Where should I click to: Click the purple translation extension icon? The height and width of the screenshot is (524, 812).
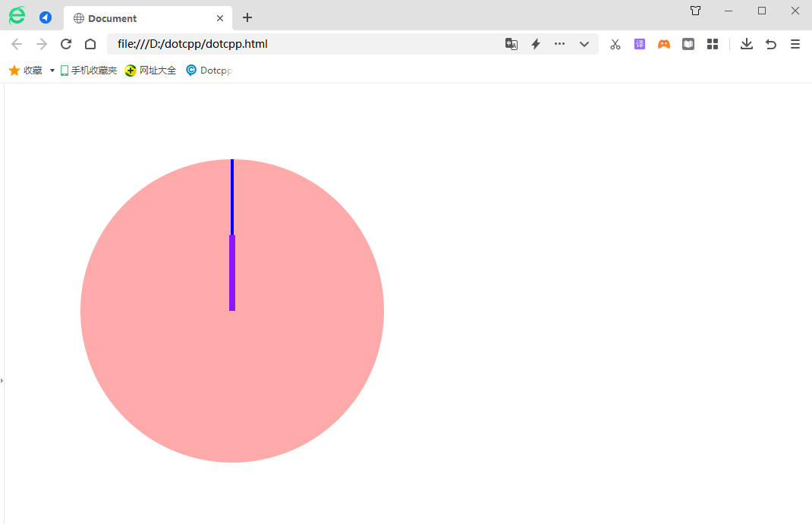tap(640, 44)
